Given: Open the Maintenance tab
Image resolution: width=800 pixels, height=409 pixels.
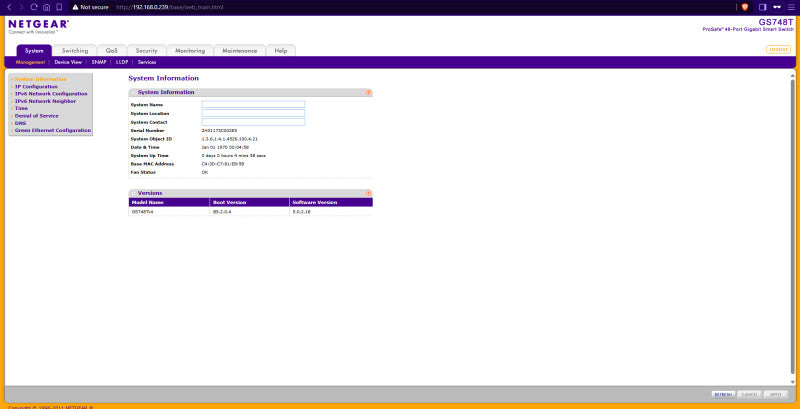Looking at the screenshot, I should point(239,51).
